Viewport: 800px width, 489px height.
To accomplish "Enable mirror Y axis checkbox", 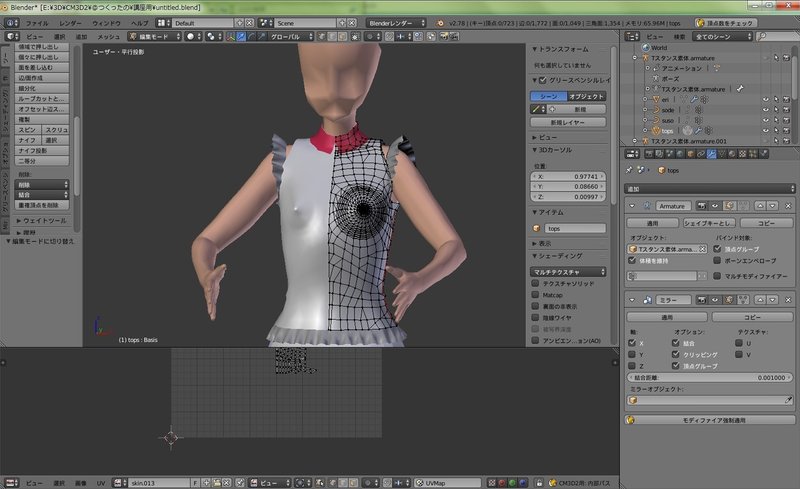I will coord(632,354).
